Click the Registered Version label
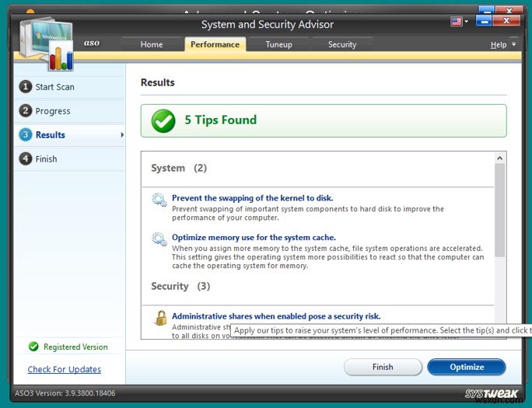 tap(75, 347)
